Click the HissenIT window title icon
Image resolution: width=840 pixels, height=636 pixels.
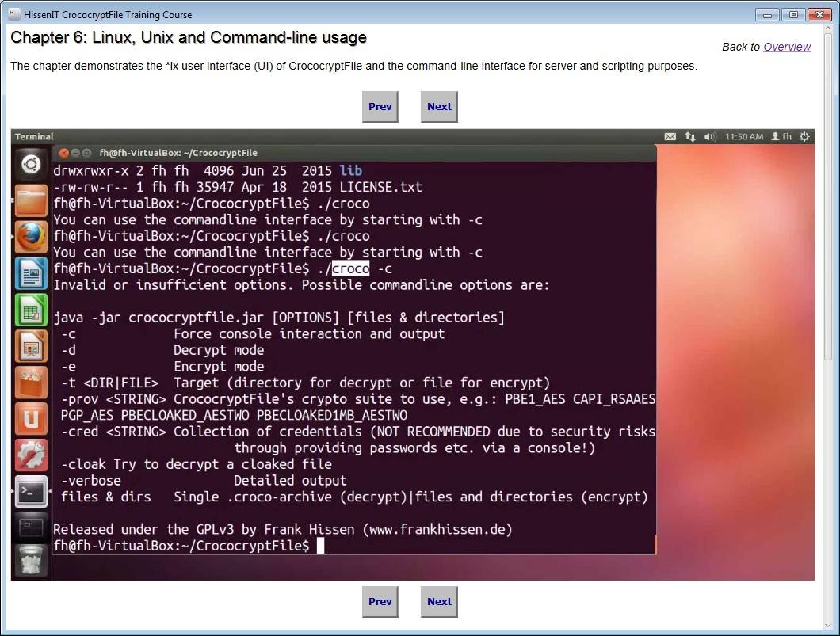[14, 14]
